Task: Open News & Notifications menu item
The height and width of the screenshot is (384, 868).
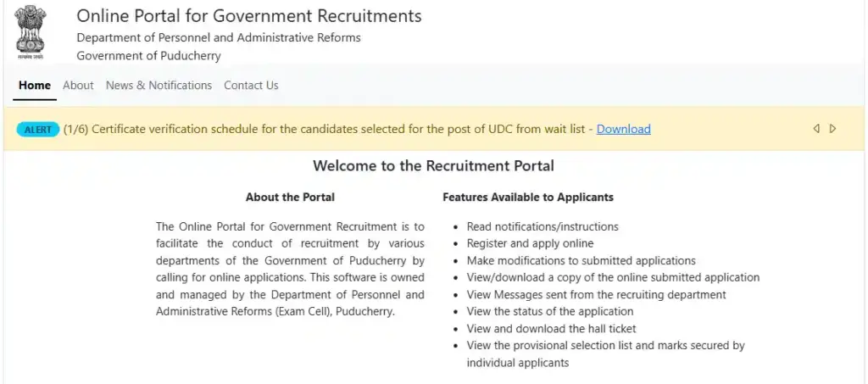Action: (159, 86)
